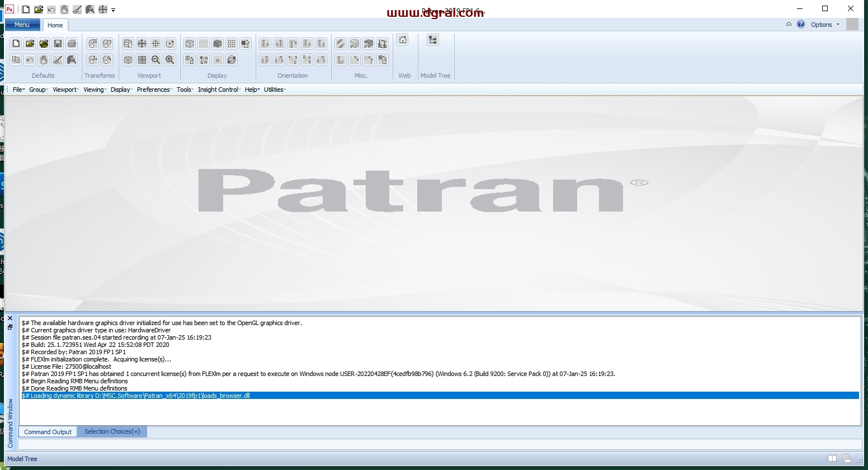868x470 pixels.
Task: Collapse the ribbon using the caret icon
Action: point(789,24)
